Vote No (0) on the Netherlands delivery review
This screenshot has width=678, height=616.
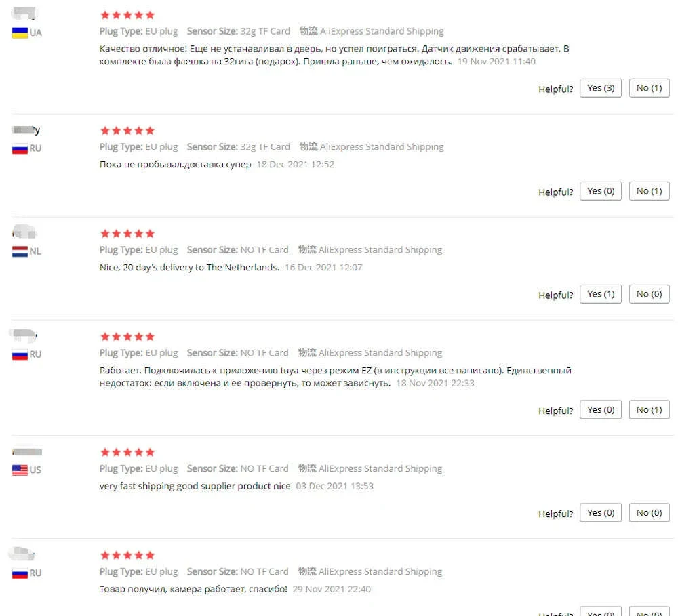coord(649,294)
